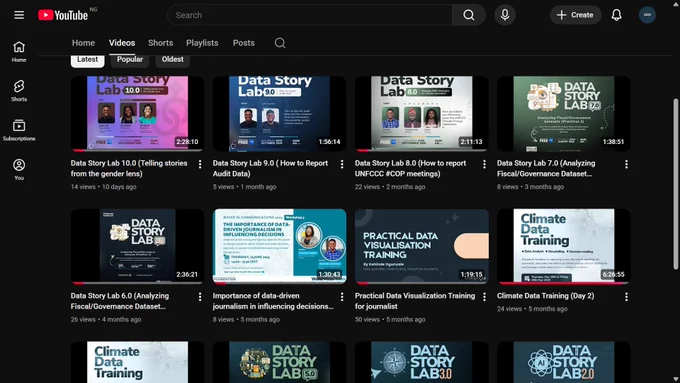The height and width of the screenshot is (383, 680).
Task: Play the Practical Data Visualisation Training thumbnail
Action: pyautogui.click(x=422, y=246)
